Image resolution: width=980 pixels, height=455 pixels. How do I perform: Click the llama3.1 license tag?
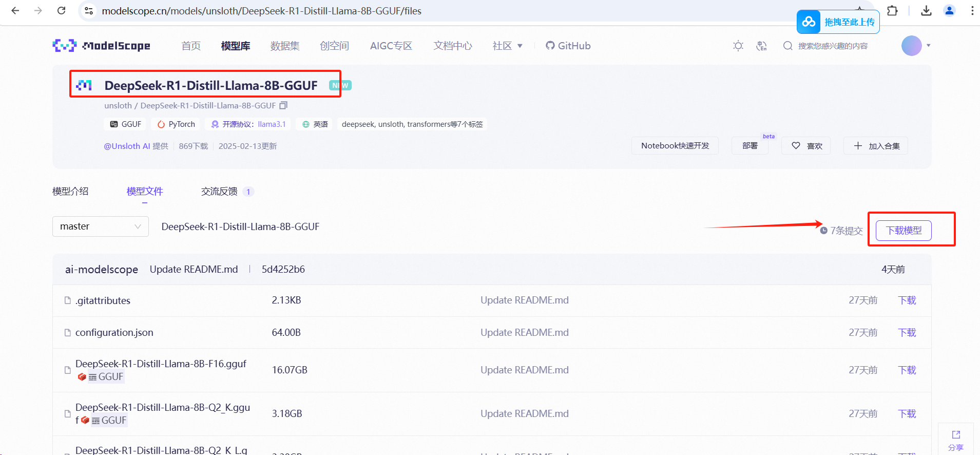point(248,124)
